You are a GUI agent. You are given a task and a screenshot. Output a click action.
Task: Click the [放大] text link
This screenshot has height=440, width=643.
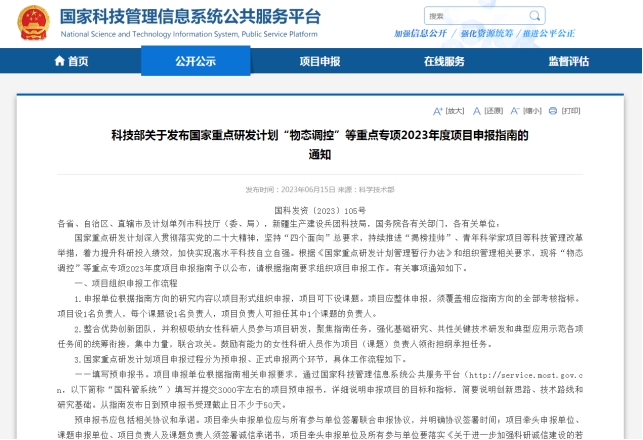pyautogui.click(x=455, y=110)
